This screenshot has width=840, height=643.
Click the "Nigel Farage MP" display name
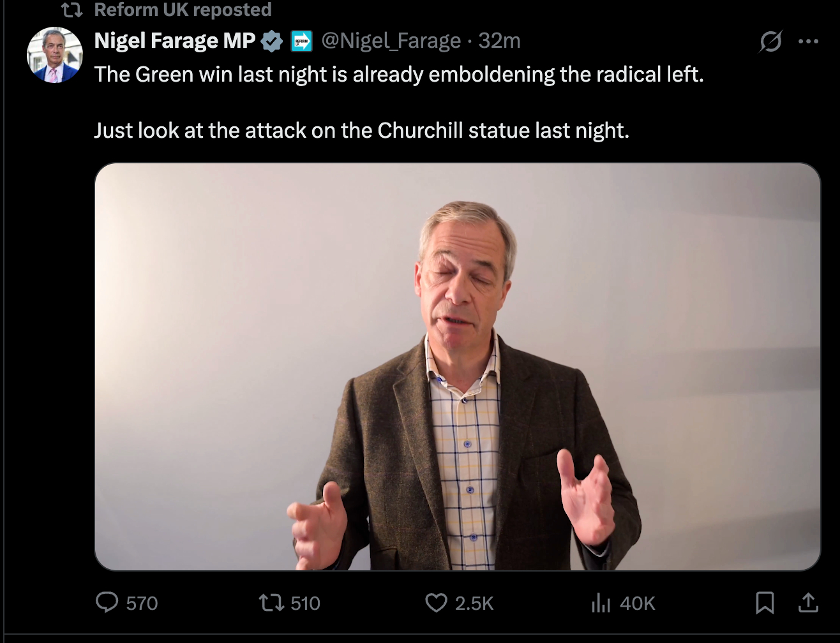(174, 41)
